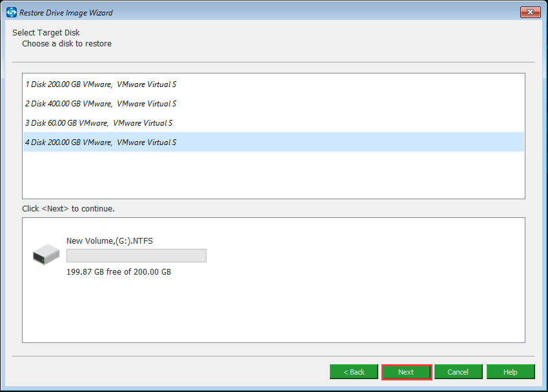This screenshot has width=548, height=392.
Task: Select 3 Disk 60.00 GB VMware
Action: coord(274,123)
